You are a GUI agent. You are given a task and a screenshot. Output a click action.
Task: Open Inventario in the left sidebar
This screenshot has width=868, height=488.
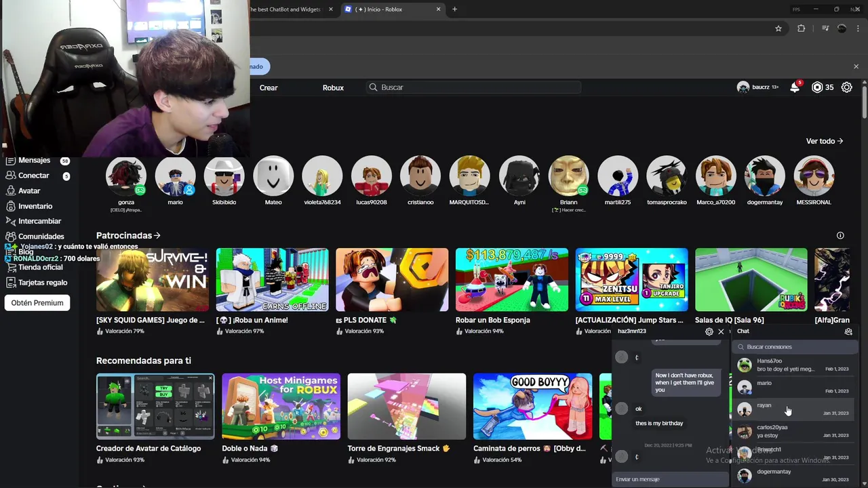[x=35, y=206]
